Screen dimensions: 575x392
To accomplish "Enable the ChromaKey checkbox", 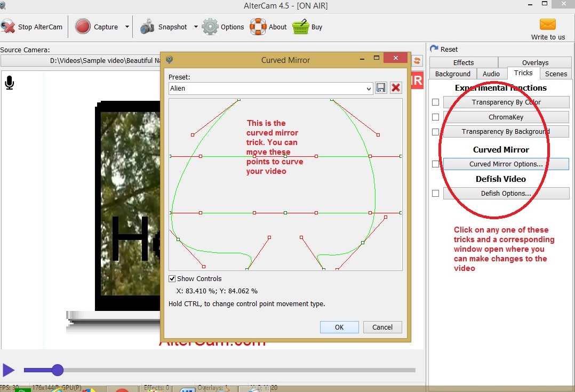I will coord(435,117).
